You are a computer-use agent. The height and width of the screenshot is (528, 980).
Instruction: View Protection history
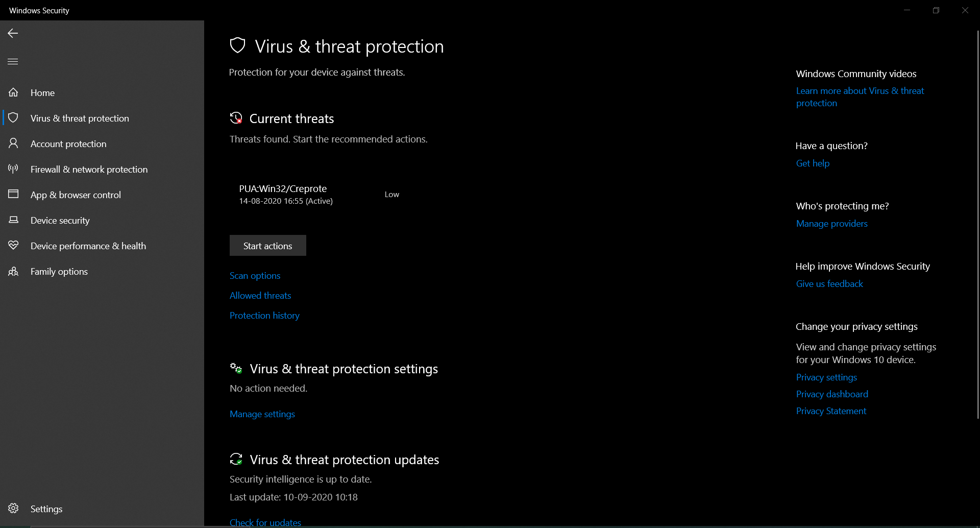[264, 316]
